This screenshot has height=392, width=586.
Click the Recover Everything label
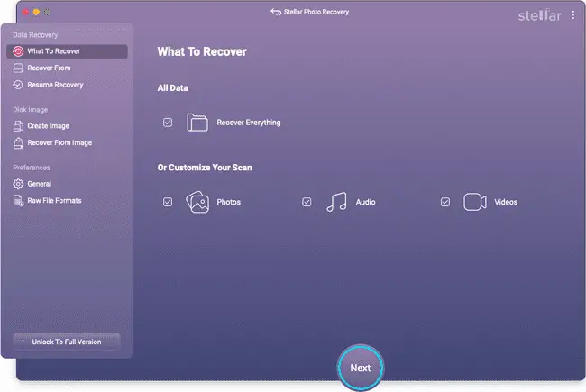pyautogui.click(x=249, y=123)
